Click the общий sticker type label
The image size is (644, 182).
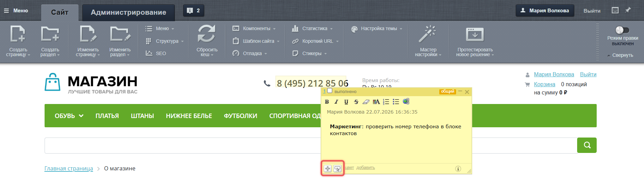click(x=448, y=92)
